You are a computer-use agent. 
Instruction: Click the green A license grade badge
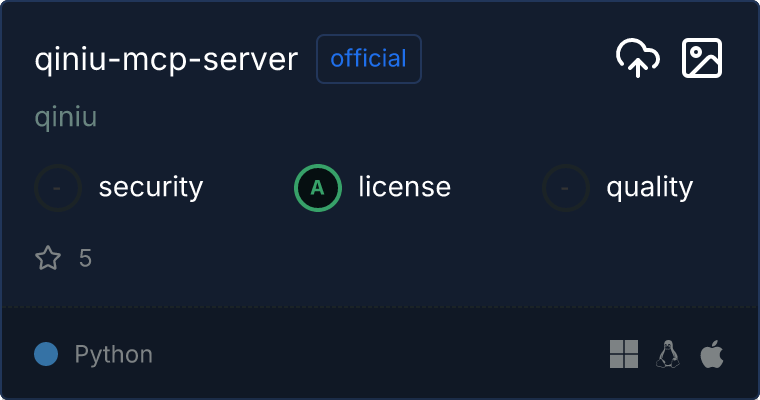coord(318,187)
